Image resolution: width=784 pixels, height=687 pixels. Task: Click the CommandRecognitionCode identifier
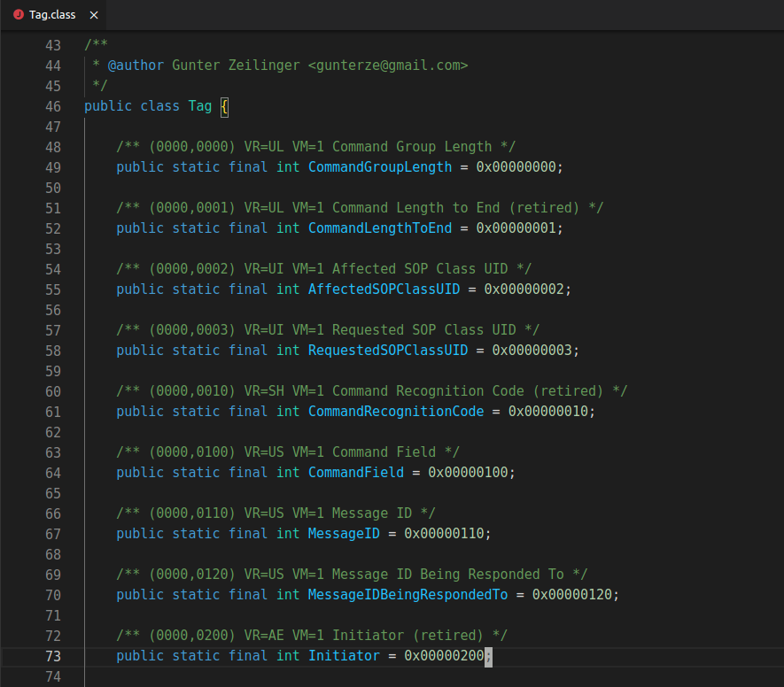(x=396, y=411)
